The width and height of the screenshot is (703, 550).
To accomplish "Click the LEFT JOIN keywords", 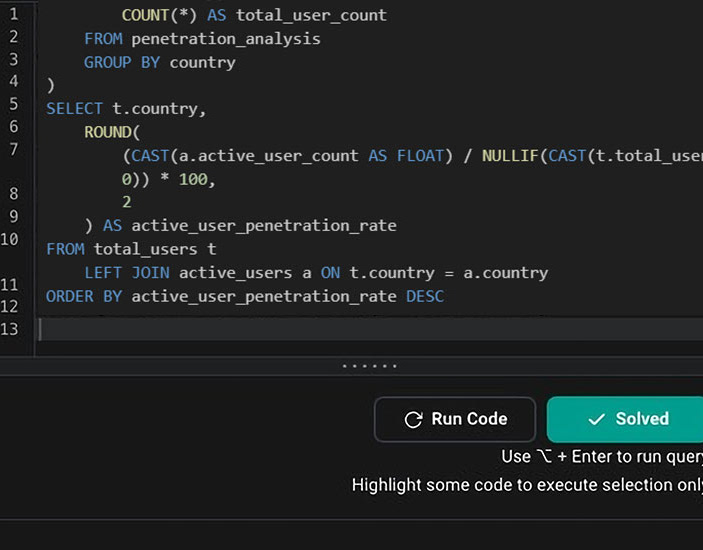I will pyautogui.click(x=127, y=273).
